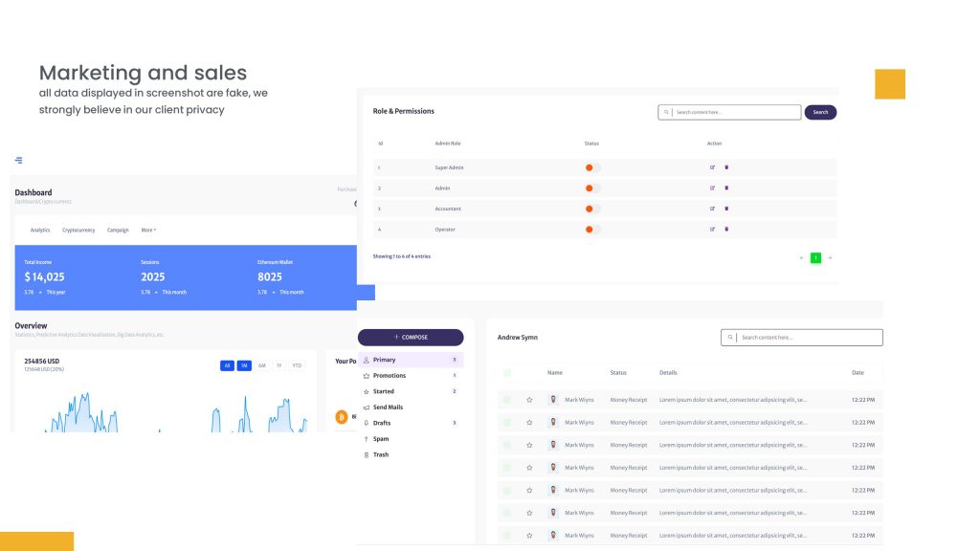Go to next page arrow in pagination
The image size is (980, 551).
tap(830, 257)
